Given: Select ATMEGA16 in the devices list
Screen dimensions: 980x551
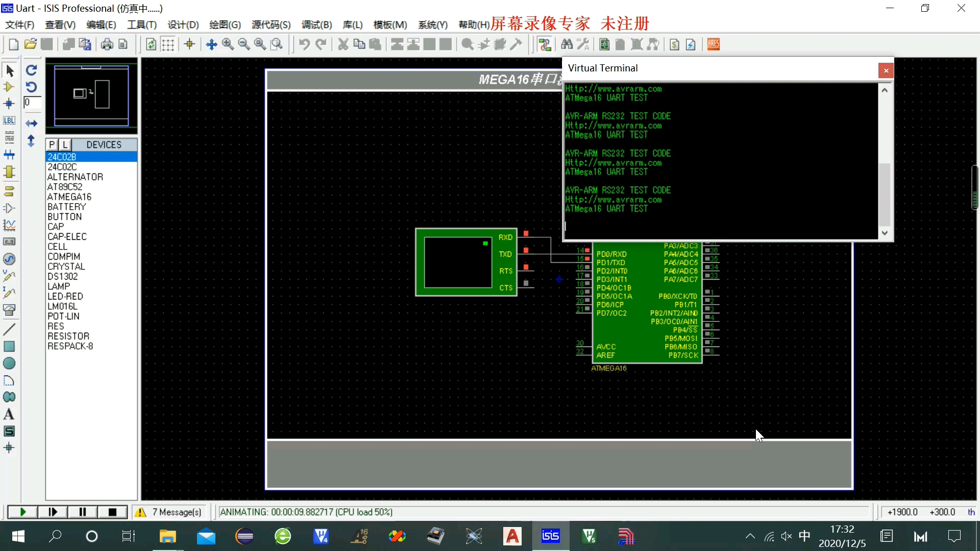Looking at the screenshot, I should [69, 197].
